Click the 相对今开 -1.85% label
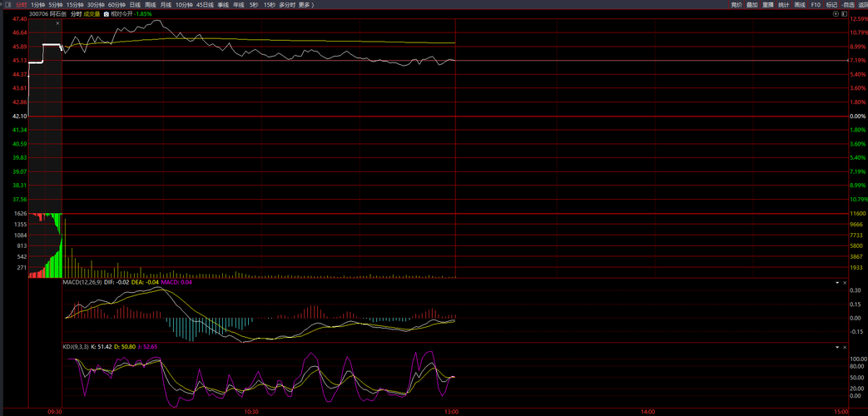 [x=131, y=13]
